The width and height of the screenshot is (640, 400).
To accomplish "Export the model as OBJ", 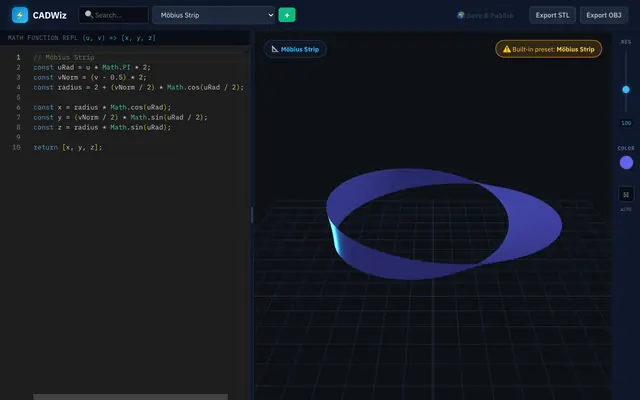I will click(604, 15).
